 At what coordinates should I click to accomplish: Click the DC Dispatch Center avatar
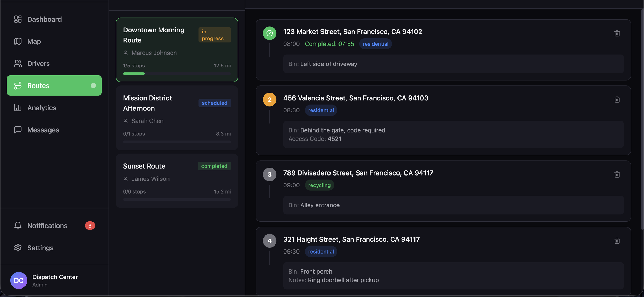[19, 281]
